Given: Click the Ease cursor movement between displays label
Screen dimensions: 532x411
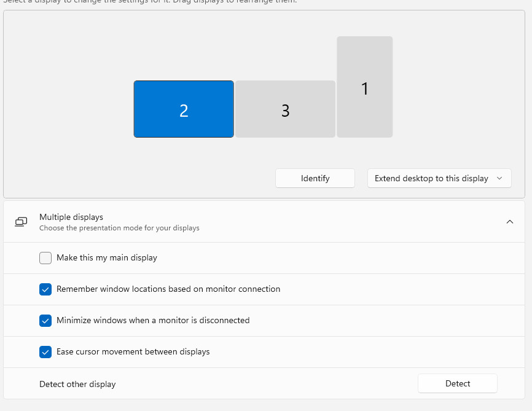Looking at the screenshot, I should tap(133, 352).
